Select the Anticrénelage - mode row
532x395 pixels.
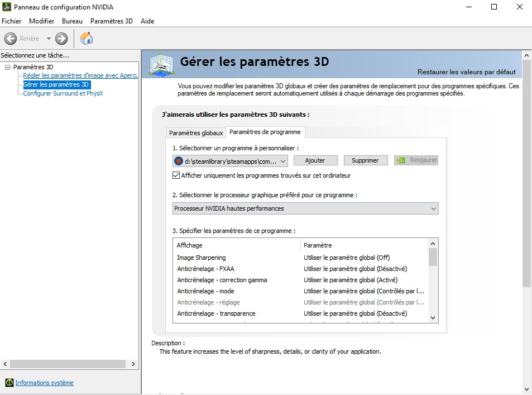coord(300,291)
